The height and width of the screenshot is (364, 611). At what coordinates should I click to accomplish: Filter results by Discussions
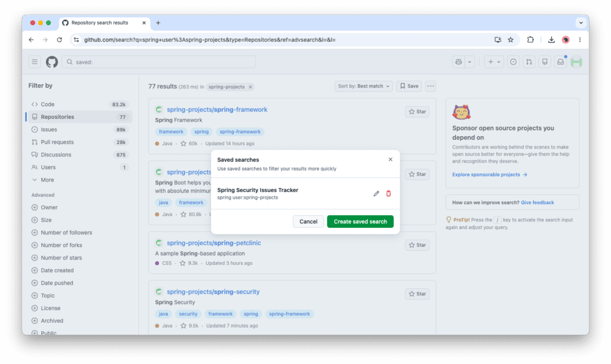(79, 155)
